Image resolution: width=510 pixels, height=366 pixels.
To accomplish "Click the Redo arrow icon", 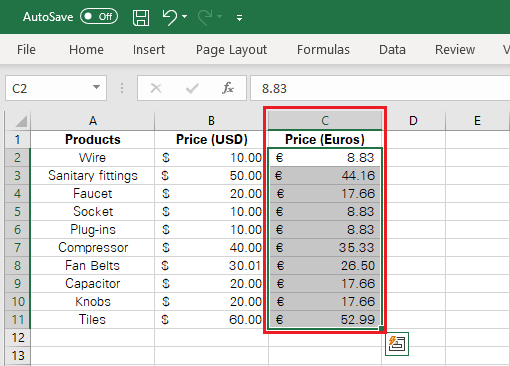I will (205, 17).
